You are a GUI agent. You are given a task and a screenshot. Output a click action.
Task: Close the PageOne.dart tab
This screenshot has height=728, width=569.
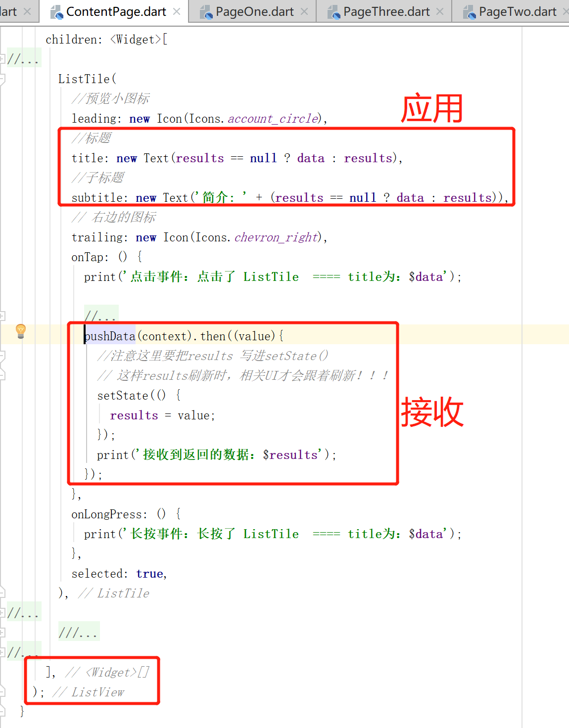(304, 11)
